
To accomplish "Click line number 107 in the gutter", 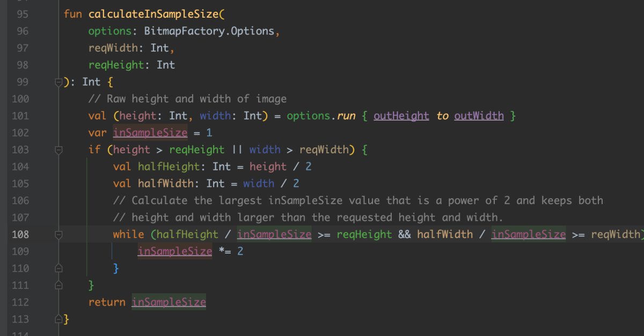I will [x=20, y=218].
